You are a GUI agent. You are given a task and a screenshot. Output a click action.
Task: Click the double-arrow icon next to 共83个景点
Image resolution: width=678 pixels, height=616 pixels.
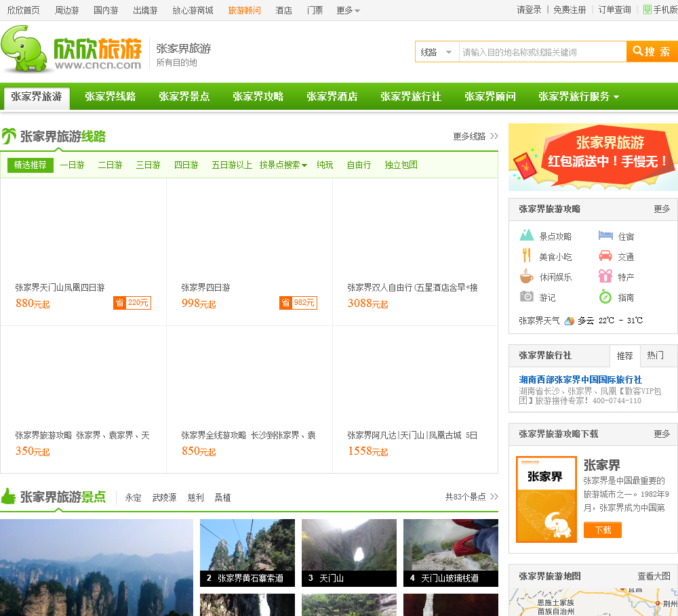tap(494, 497)
